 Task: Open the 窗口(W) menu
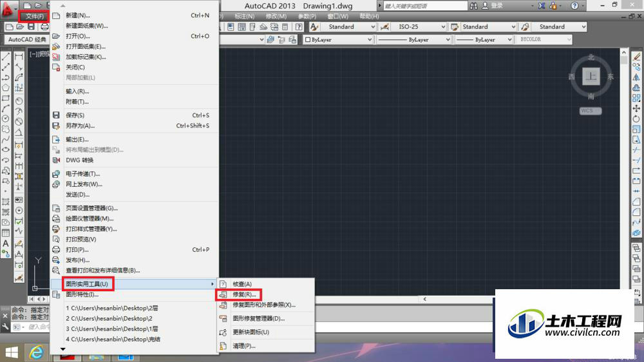tap(338, 16)
